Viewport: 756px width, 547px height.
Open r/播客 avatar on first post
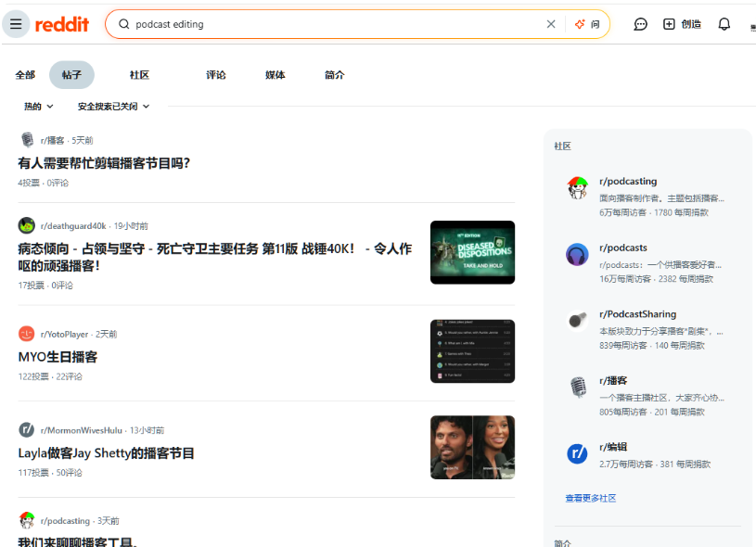(27, 140)
